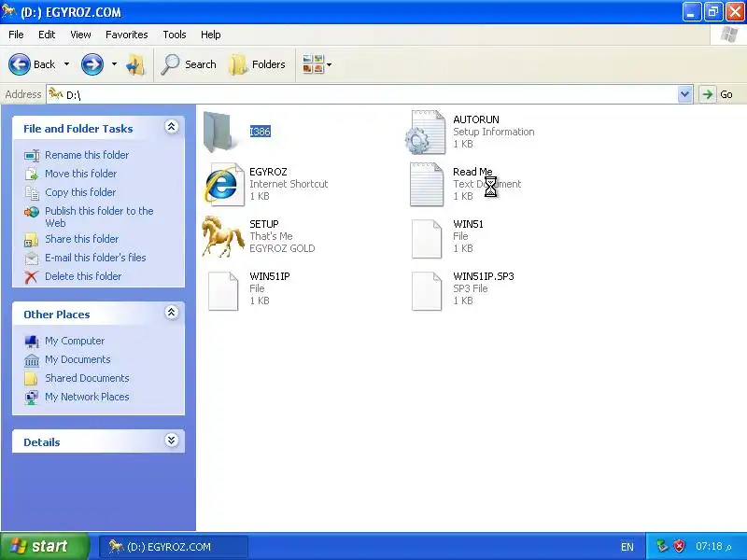Click the WIN51IP.SP3 file name
Screen dimensions: 747x560
pos(484,276)
